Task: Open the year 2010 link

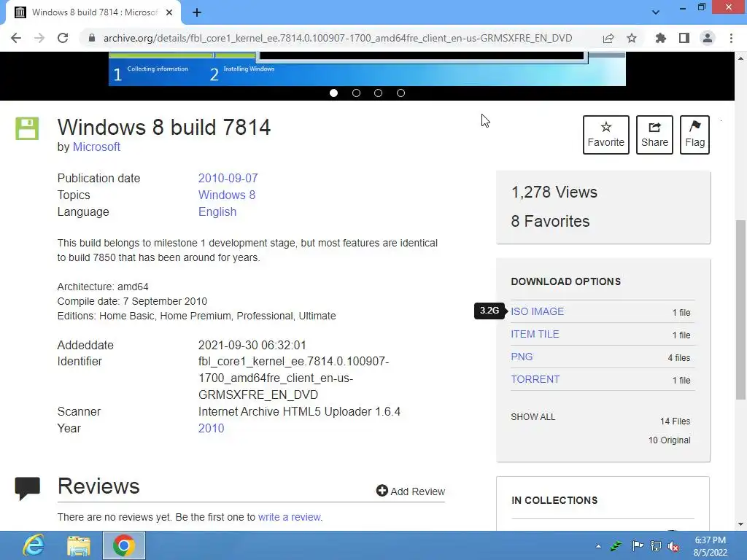Action: coord(211,428)
